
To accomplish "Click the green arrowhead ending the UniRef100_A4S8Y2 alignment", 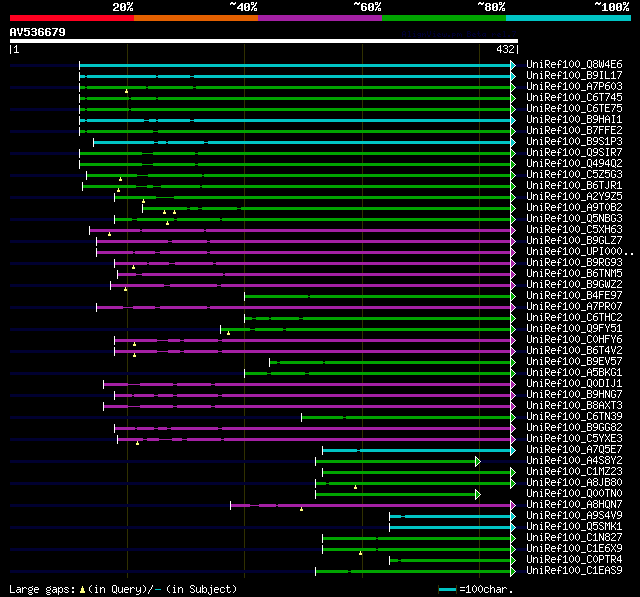I will tap(478, 462).
